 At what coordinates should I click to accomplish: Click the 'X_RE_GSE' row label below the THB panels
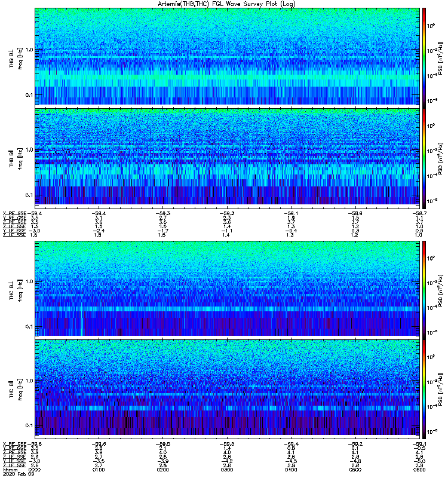click(x=14, y=213)
